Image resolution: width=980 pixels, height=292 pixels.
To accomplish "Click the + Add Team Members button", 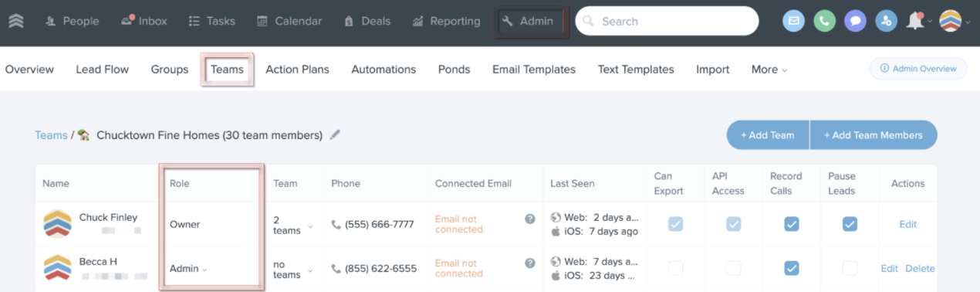I will (874, 135).
